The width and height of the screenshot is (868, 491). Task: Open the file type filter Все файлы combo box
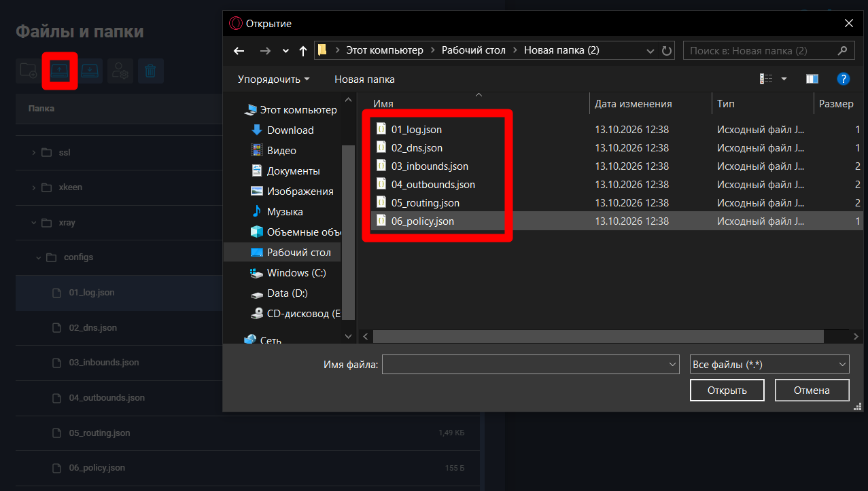click(x=769, y=365)
